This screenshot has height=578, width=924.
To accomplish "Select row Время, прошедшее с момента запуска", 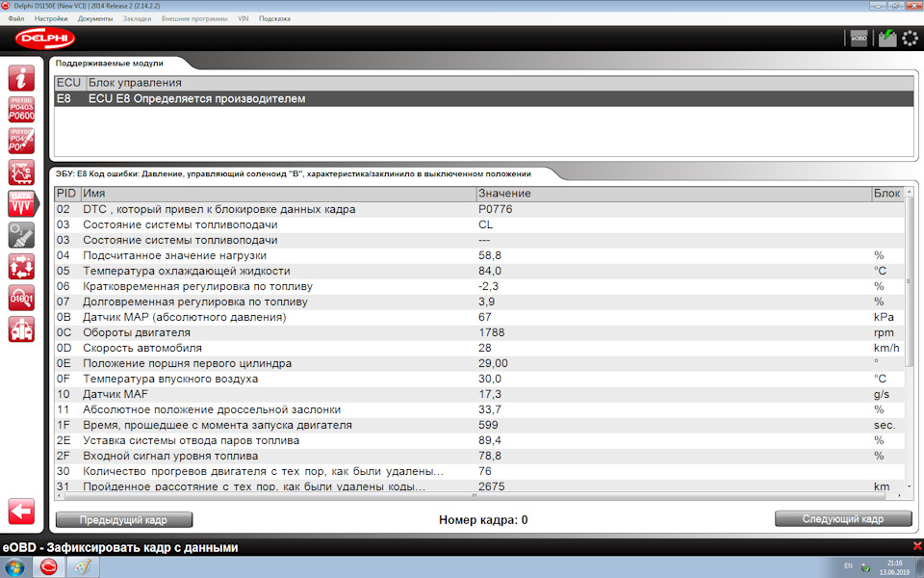I will click(x=479, y=425).
